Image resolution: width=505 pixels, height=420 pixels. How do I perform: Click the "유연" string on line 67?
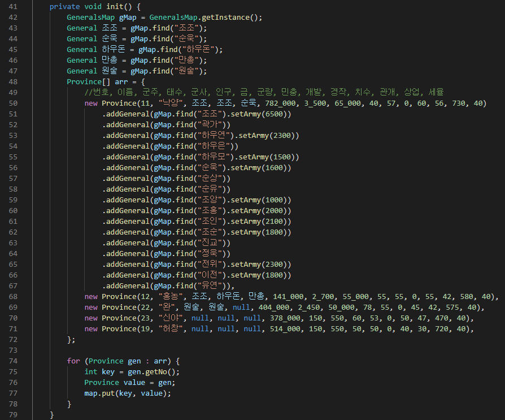210,286
